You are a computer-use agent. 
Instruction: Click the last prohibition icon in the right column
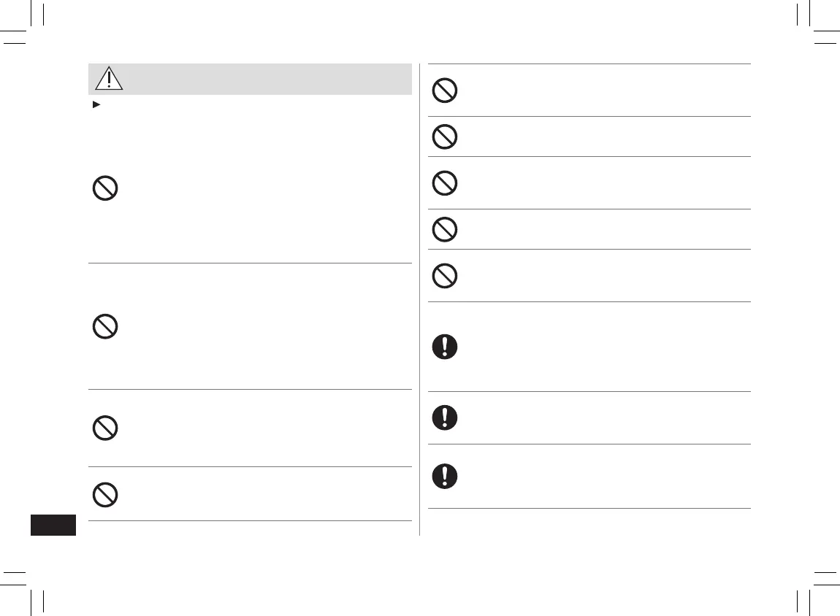tap(445, 275)
